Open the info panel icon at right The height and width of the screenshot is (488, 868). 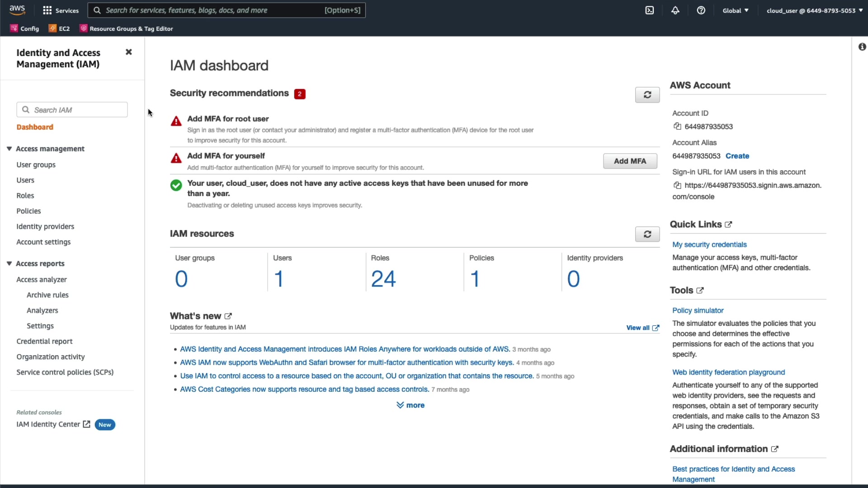(862, 47)
